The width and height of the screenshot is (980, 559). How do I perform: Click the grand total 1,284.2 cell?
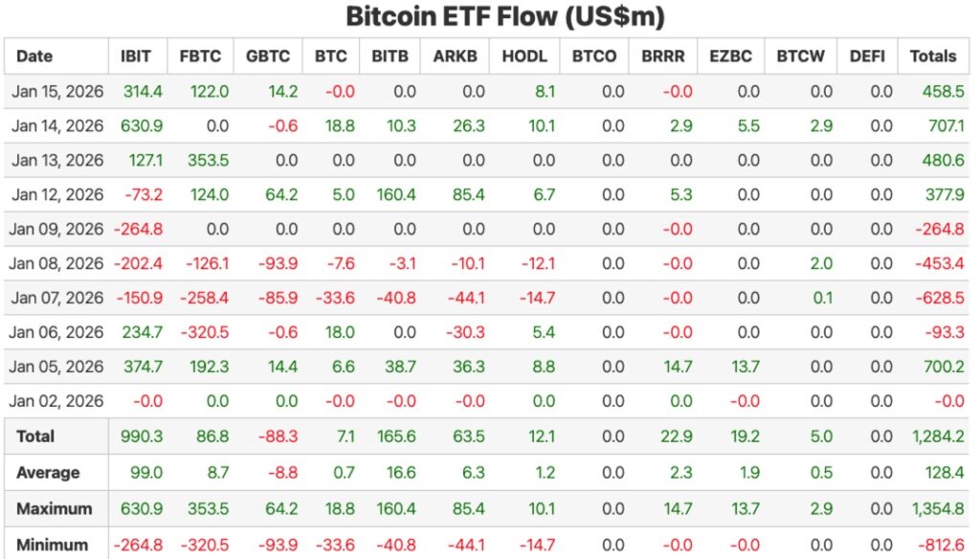pyautogui.click(x=937, y=436)
